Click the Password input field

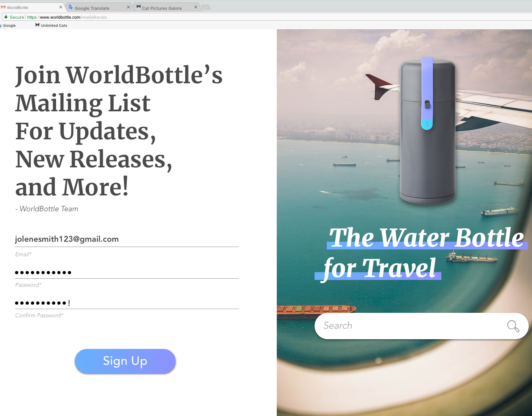tap(127, 271)
